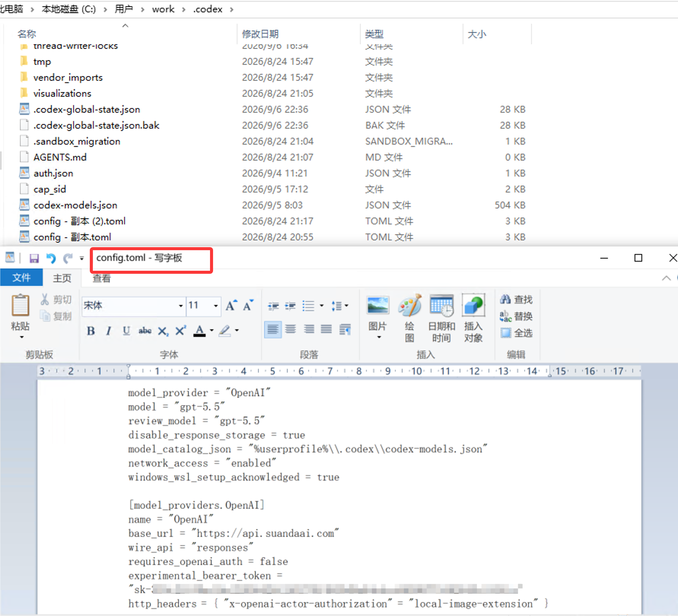678x616 pixels.
Task: Switch to the 查看 ribbon tab
Action: pyautogui.click(x=102, y=278)
